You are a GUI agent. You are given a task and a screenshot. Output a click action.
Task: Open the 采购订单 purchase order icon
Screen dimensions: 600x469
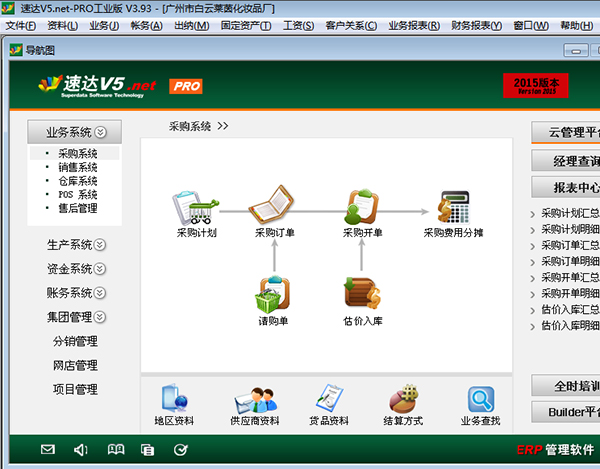(274, 210)
